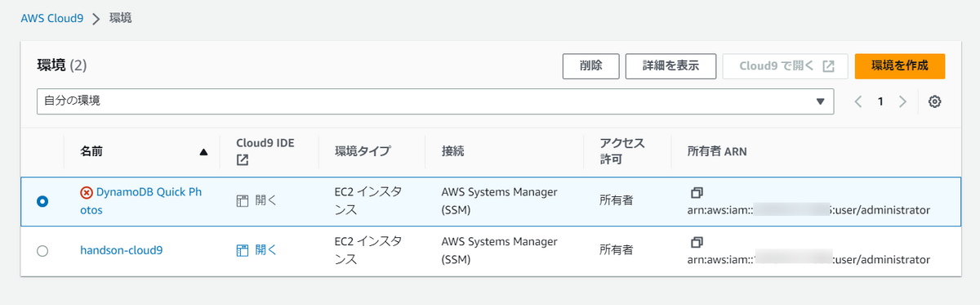Click the error status icon beside DynamoDB Quick Photos
The width and height of the screenshot is (980, 305).
(x=87, y=193)
